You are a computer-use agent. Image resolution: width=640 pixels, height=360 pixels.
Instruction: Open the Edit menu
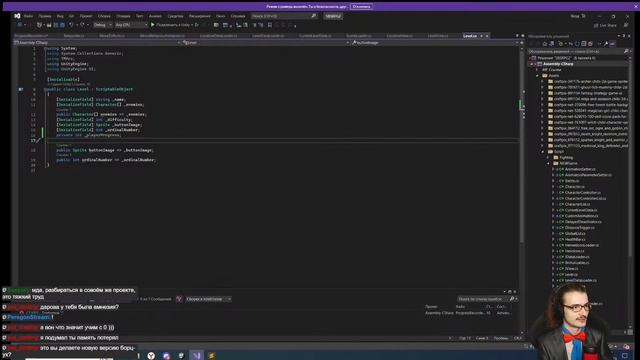coord(45,16)
